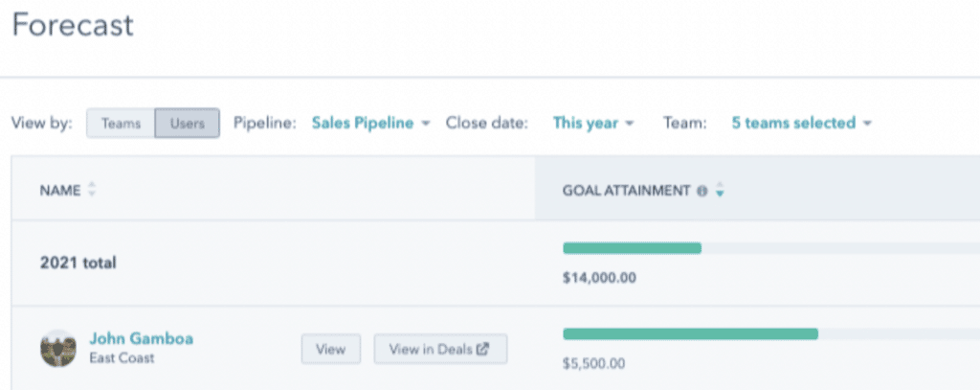Open the This year close date dropdown
Viewport: 980px width, 390px height.
[593, 123]
